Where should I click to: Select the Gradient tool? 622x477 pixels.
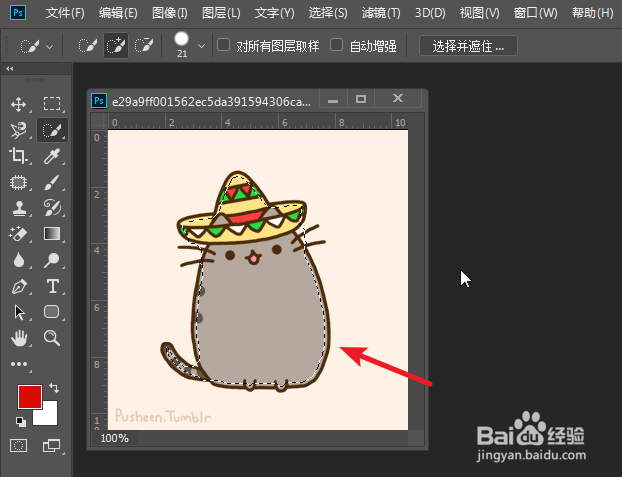click(52, 234)
